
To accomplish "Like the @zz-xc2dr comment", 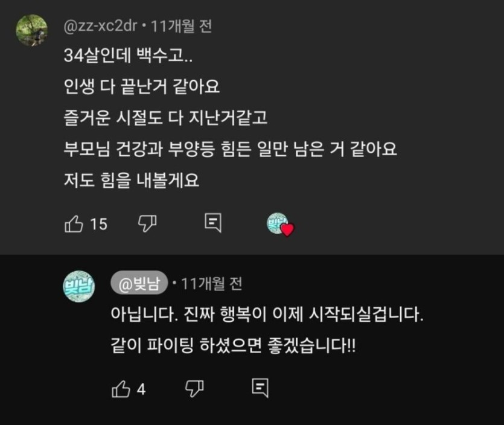I will (x=74, y=224).
